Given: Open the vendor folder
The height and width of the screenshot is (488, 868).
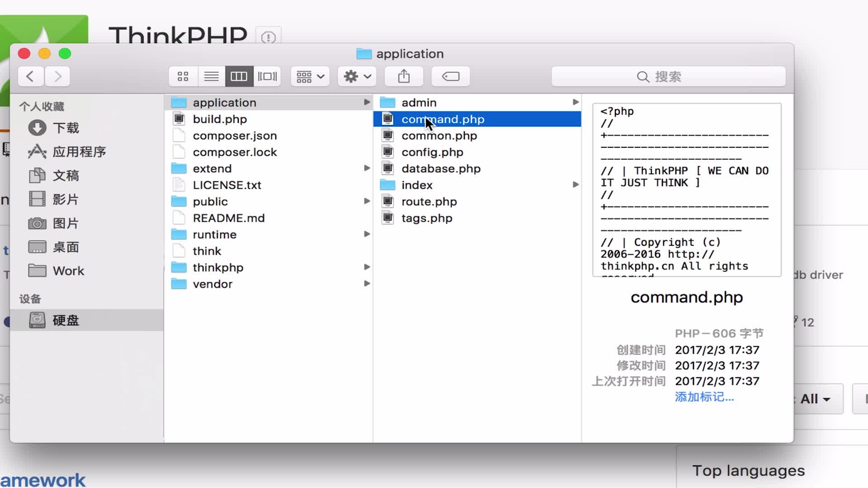Looking at the screenshot, I should click(x=269, y=284).
